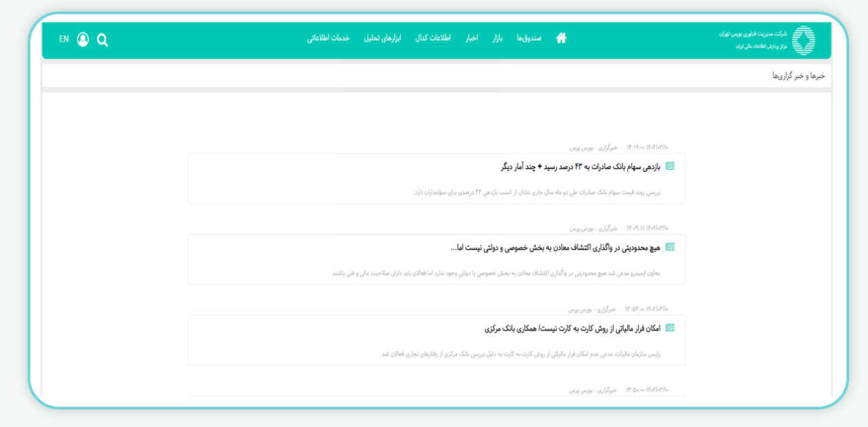Open headline about واگذاری اکتشاف معادن
Image resolution: width=868 pixels, height=427 pixels.
(555, 248)
